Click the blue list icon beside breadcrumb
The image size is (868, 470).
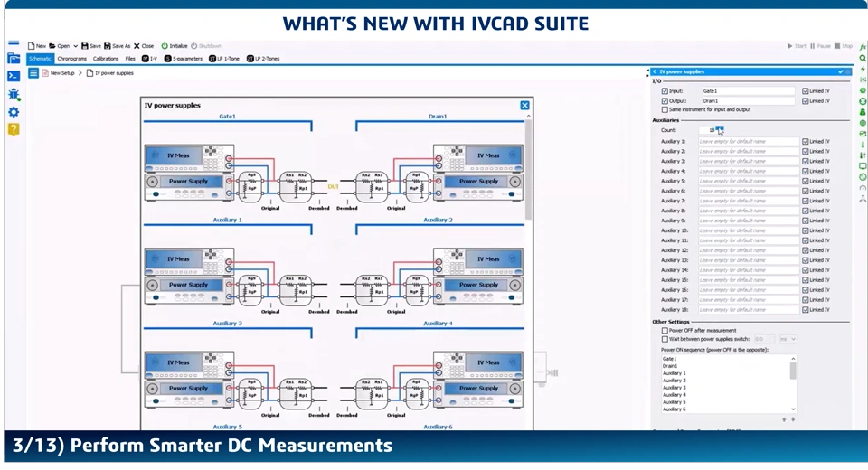pos(33,72)
